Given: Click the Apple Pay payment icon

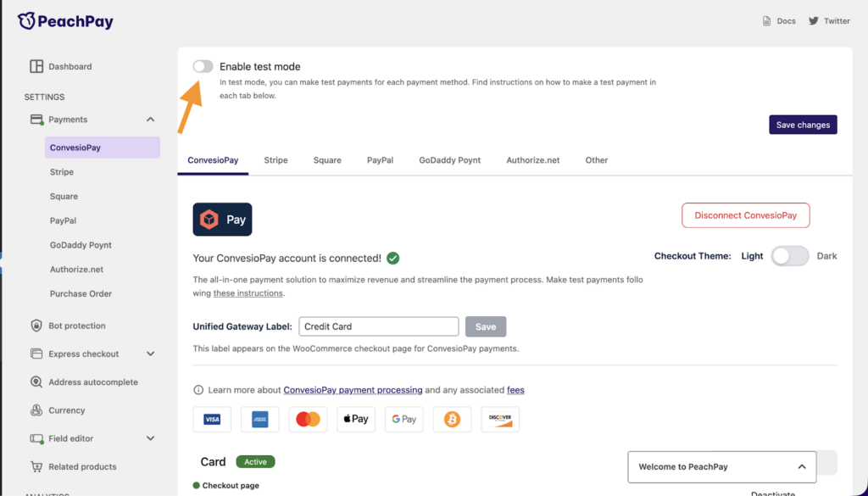Looking at the screenshot, I should click(355, 419).
